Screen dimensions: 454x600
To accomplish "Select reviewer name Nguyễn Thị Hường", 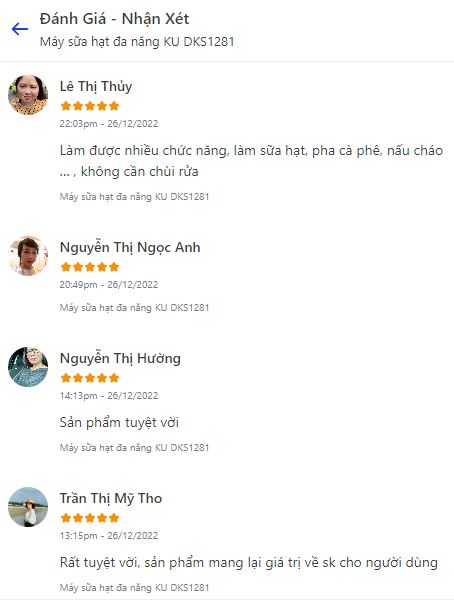I will point(120,359).
